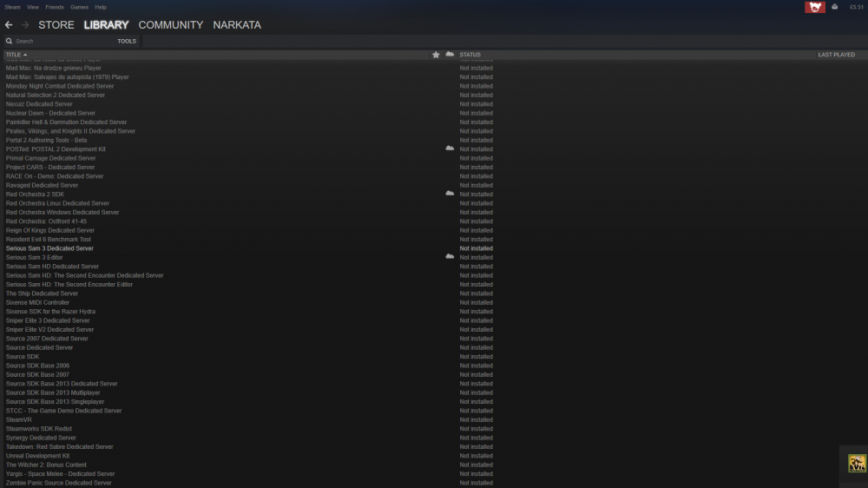Select Unreal Development Kit
The image size is (868, 488).
[37, 456]
